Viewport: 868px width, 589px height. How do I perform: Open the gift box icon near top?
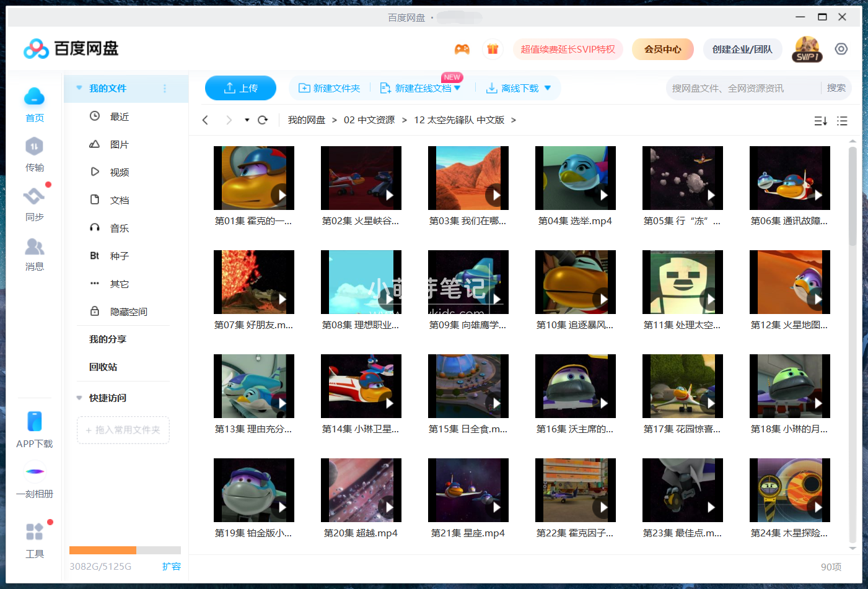point(493,48)
